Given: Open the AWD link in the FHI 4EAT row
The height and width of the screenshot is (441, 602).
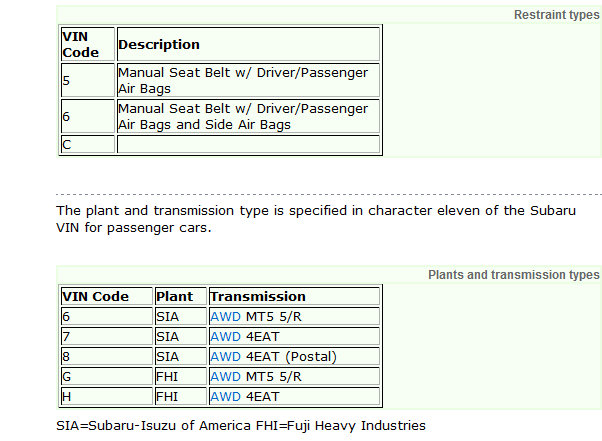Looking at the screenshot, I should [x=225, y=396].
